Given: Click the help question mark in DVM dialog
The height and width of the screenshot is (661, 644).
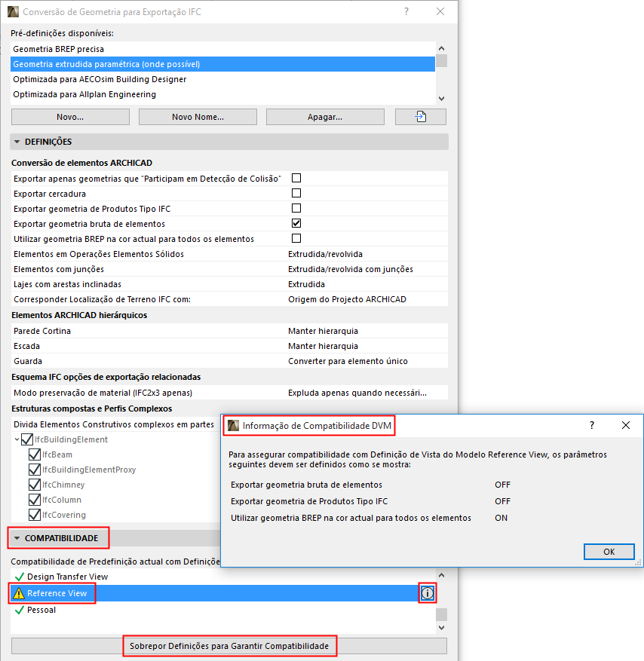Looking at the screenshot, I should click(x=592, y=425).
